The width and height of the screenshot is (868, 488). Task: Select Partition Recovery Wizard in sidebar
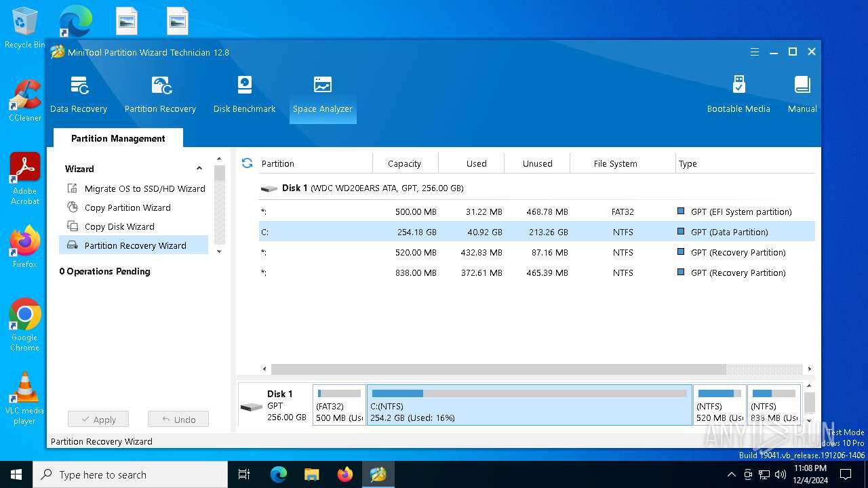(134, 245)
